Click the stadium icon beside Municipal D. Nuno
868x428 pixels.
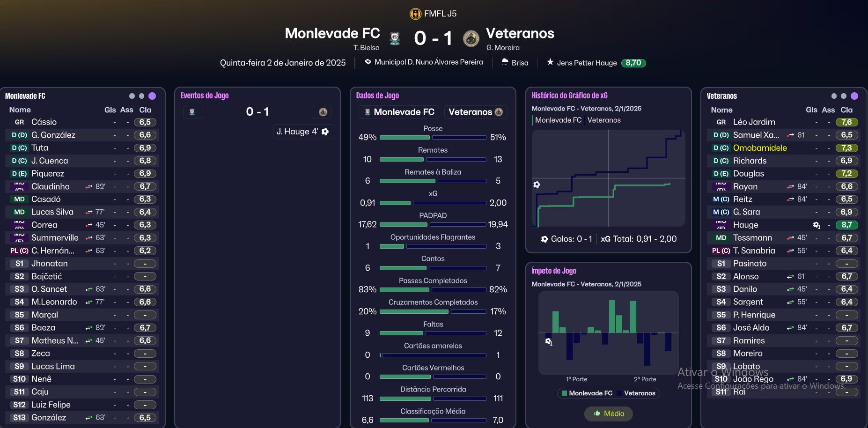[368, 62]
